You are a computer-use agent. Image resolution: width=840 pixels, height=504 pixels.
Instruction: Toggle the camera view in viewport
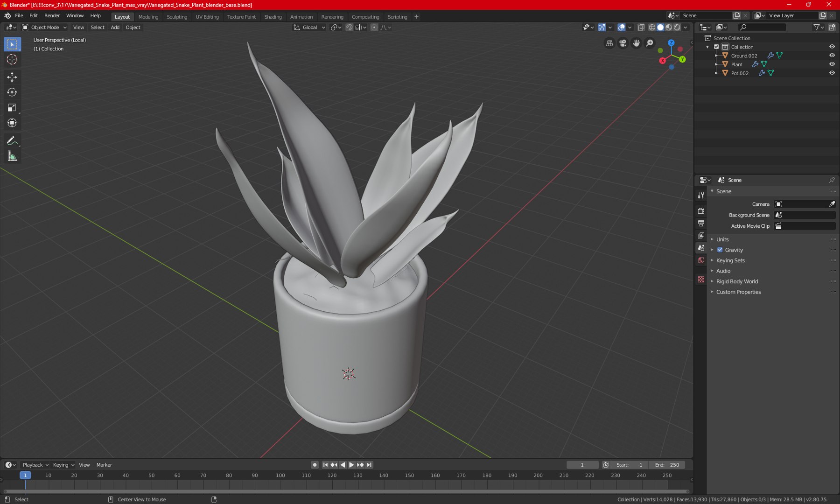coord(623,43)
